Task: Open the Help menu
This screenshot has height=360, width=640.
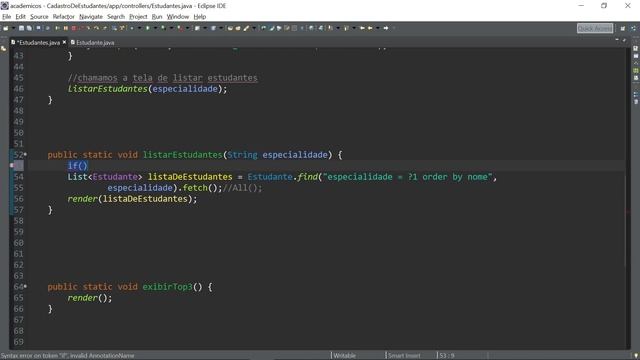Action: [200, 17]
